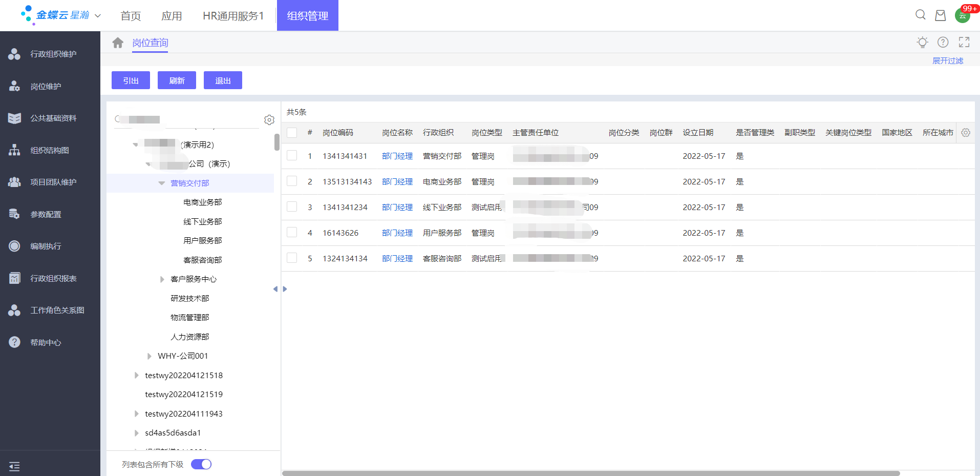Check the row 2 checkbox for 13513134143
The width and height of the screenshot is (980, 476).
pos(292,181)
